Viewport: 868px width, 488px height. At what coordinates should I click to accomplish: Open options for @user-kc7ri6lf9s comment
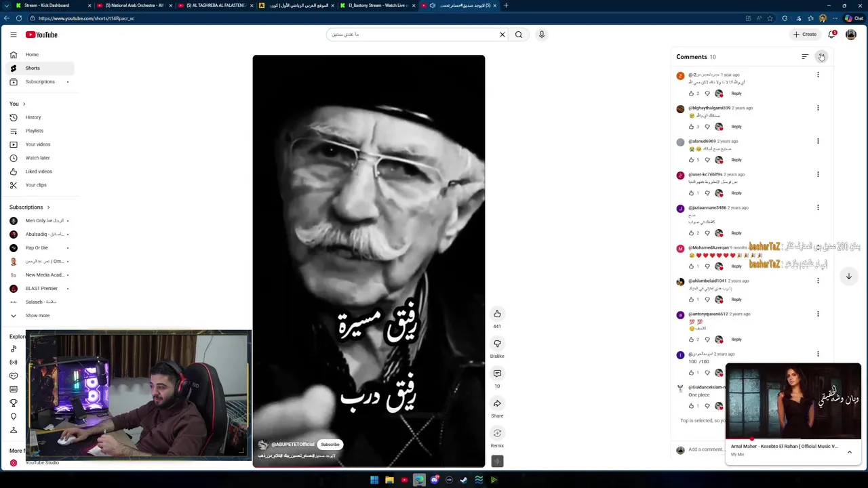click(818, 174)
